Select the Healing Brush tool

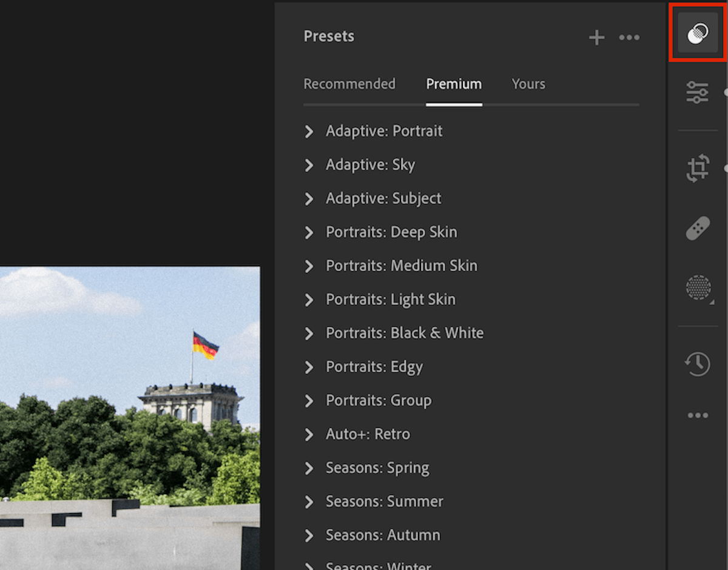pos(696,227)
